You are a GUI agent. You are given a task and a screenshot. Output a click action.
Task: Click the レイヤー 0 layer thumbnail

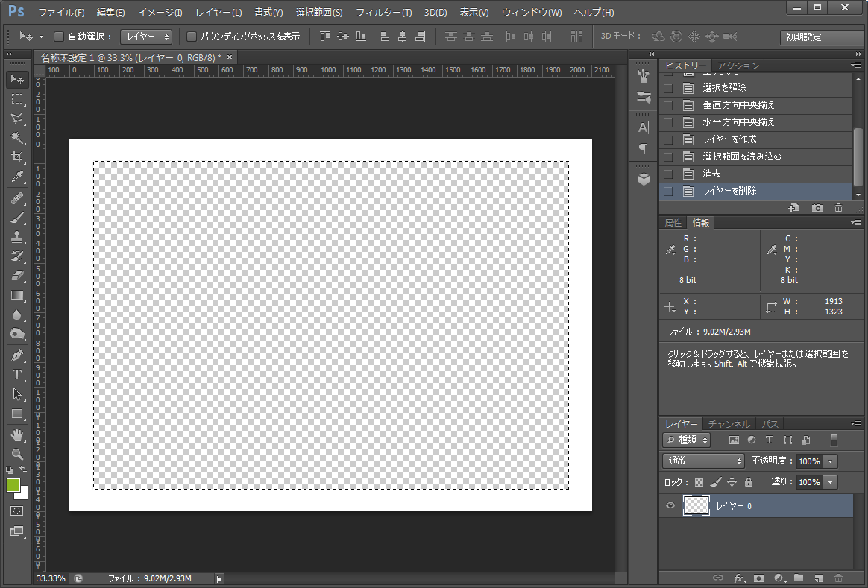coord(696,506)
